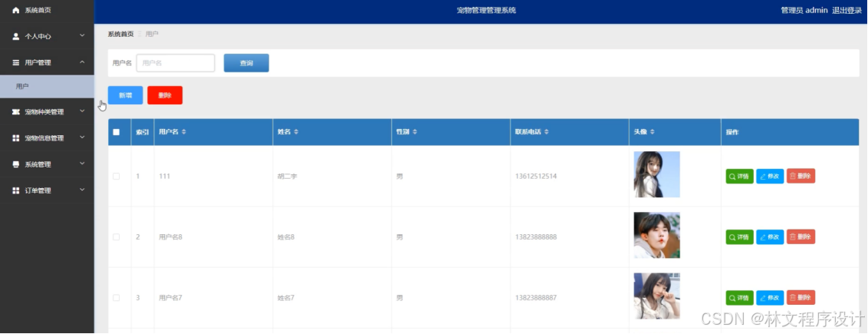
Task: Click the grid icon beside 订单管理
Action: (15, 190)
